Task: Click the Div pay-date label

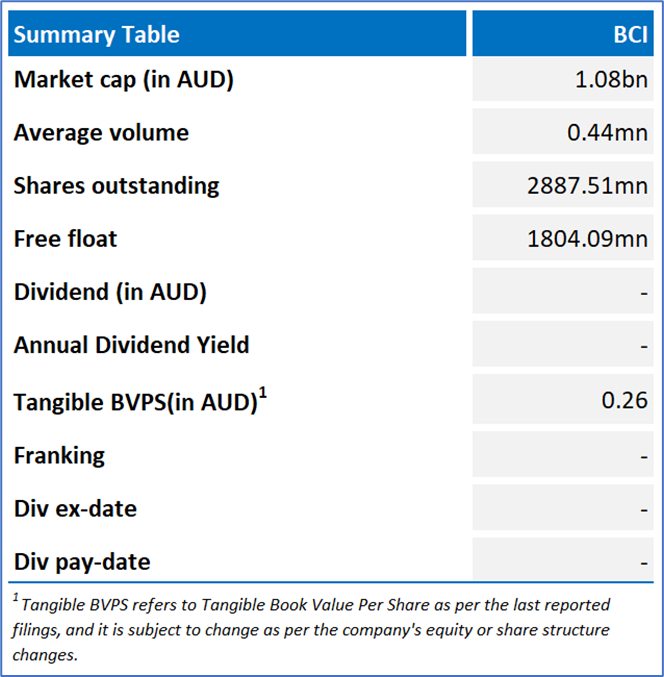Action: (81, 562)
